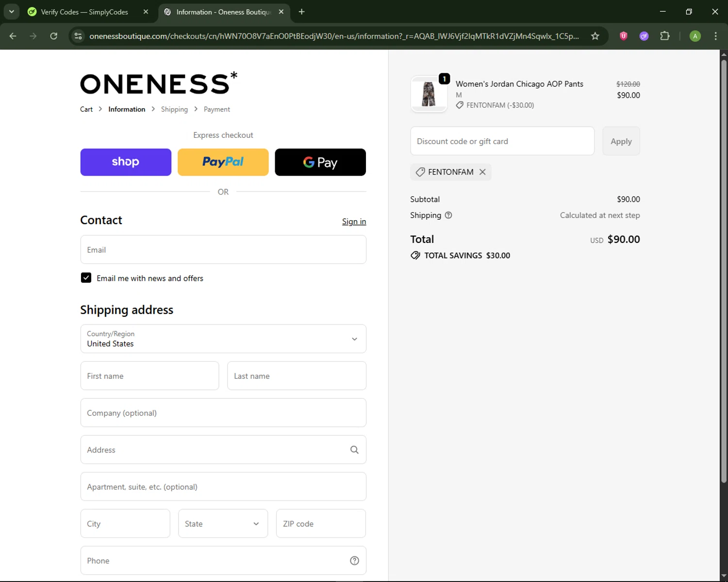Open site information icon in address bar
Viewport: 728px width, 582px height.
point(78,36)
